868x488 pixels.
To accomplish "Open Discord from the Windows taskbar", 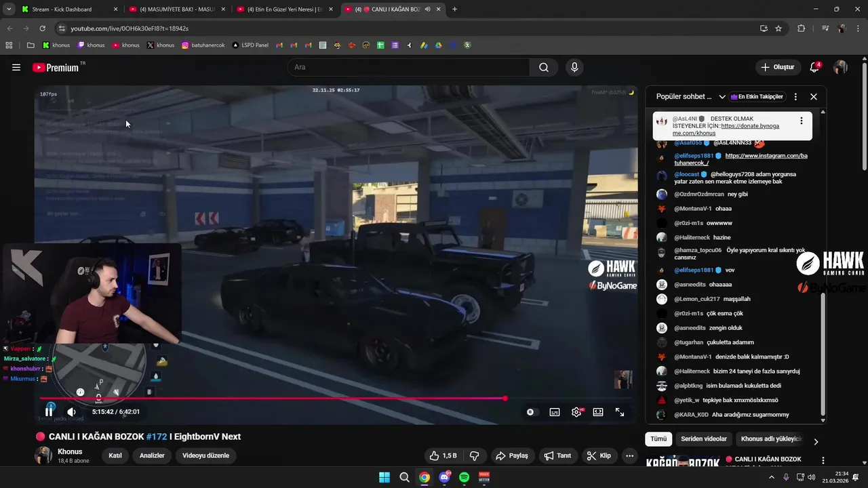I will coord(444,477).
